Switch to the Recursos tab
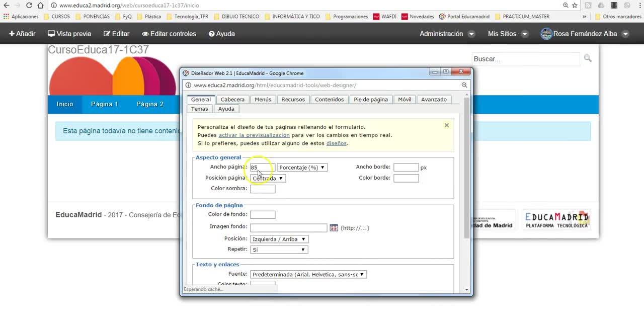Screen dimensions: 644x325 (x=293, y=100)
